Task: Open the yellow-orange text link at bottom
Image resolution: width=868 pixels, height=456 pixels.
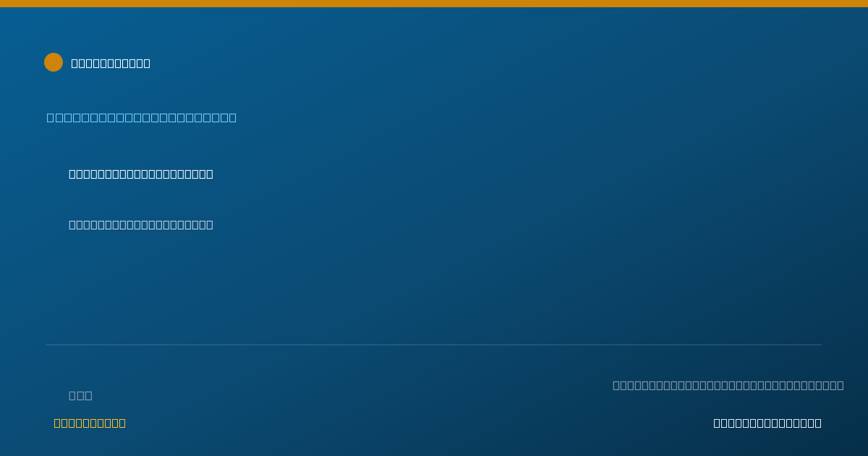Action: (x=90, y=423)
